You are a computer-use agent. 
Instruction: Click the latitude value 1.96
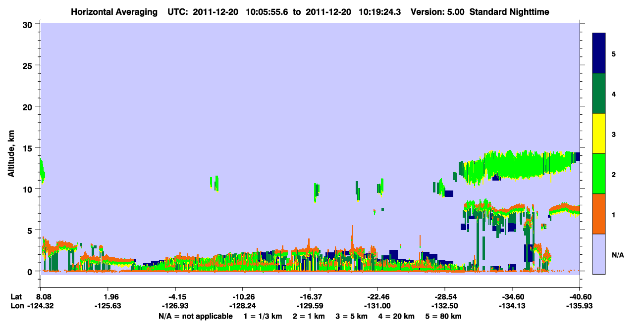108,297
